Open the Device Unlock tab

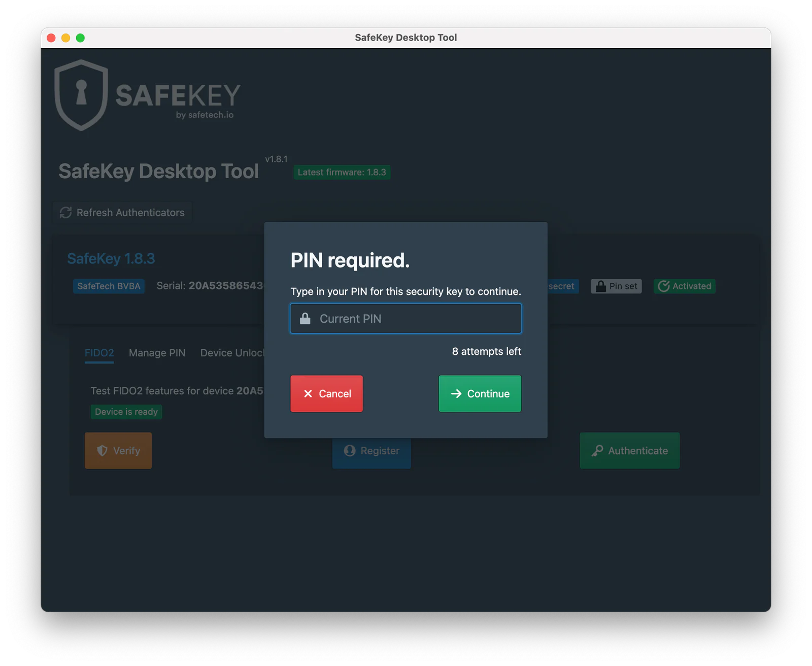pyautogui.click(x=232, y=353)
